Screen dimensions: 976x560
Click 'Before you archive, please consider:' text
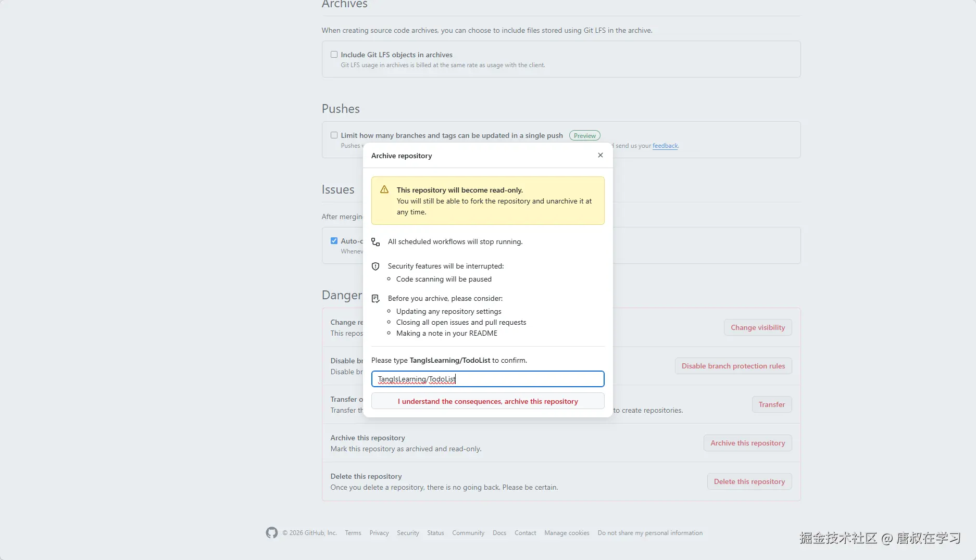pyautogui.click(x=445, y=298)
